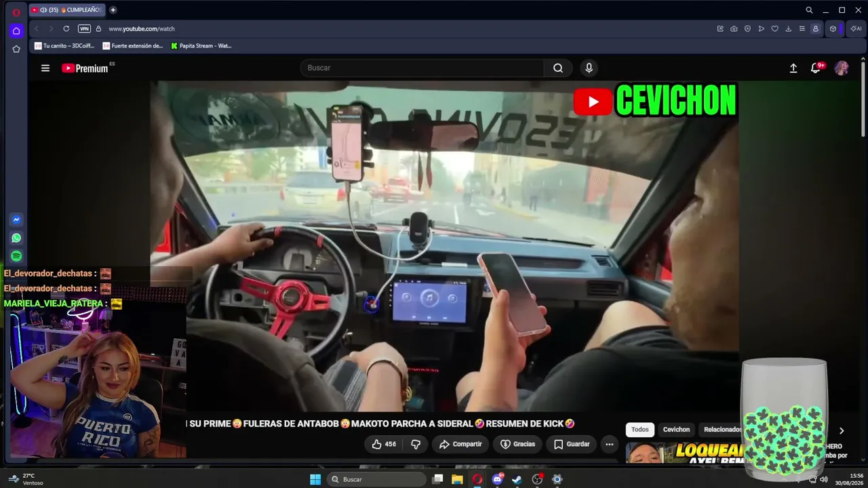Open the system volume speaker icon
Screen dimensions: 868x488
[x=824, y=479]
